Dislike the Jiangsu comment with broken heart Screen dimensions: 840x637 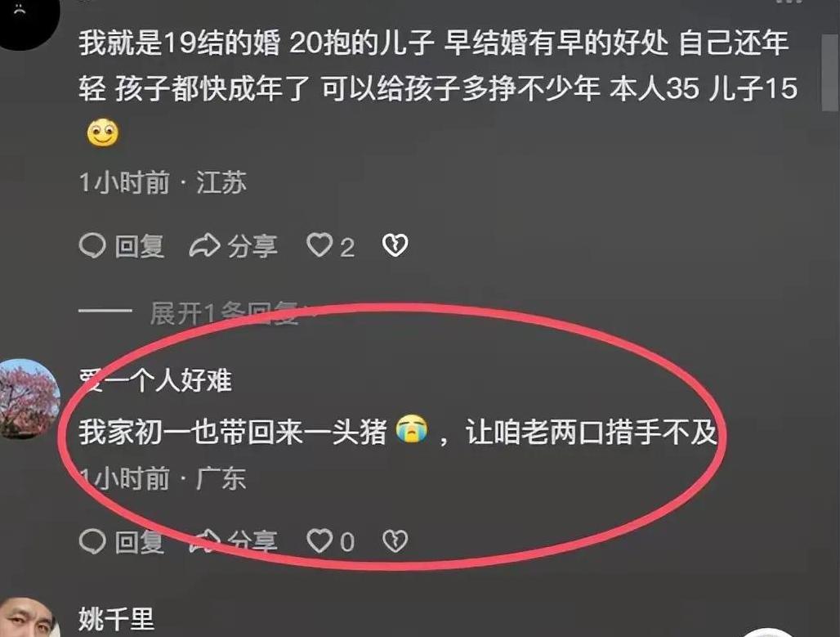click(395, 245)
